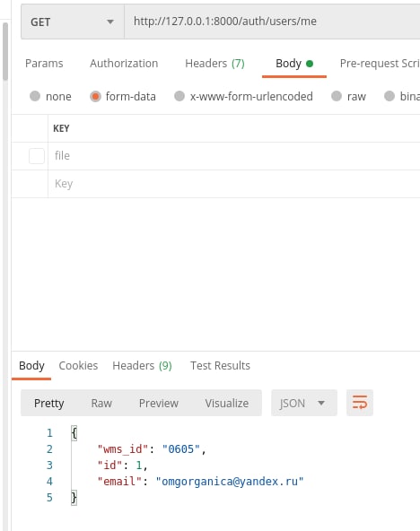Click the "0605" value in response
The height and width of the screenshot is (531, 420).
click(181, 449)
